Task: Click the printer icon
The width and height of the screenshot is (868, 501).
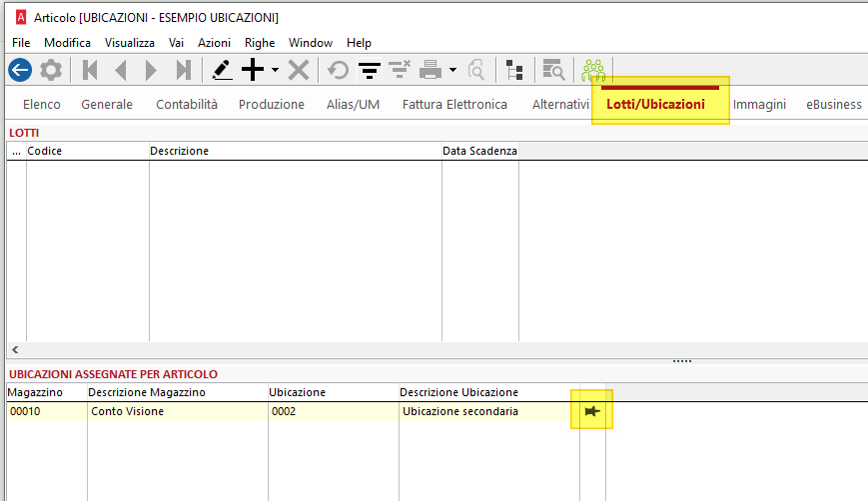Action: point(431,70)
